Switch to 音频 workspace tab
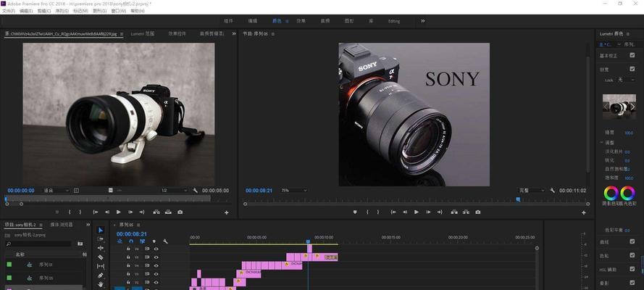This screenshot has height=290, width=644. click(x=325, y=21)
